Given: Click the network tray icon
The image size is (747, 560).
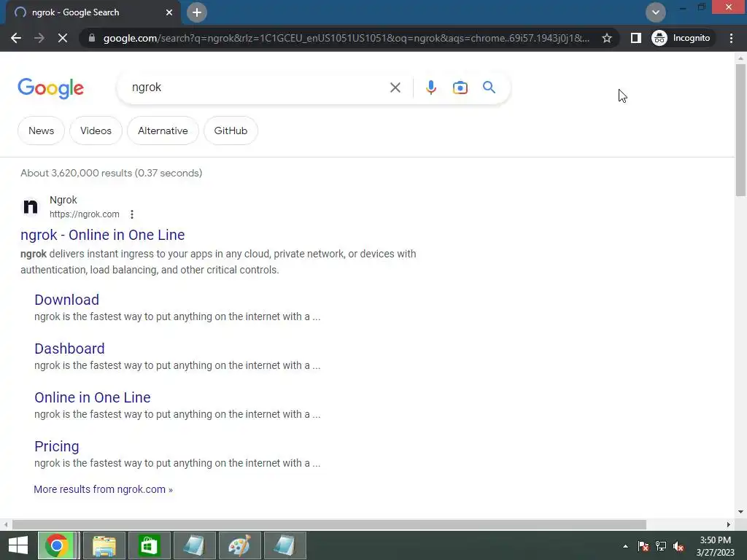Looking at the screenshot, I should tap(661, 546).
